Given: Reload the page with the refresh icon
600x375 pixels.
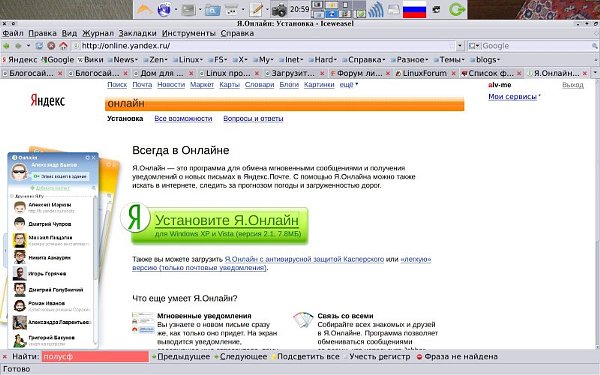Looking at the screenshot, I should [x=39, y=46].
